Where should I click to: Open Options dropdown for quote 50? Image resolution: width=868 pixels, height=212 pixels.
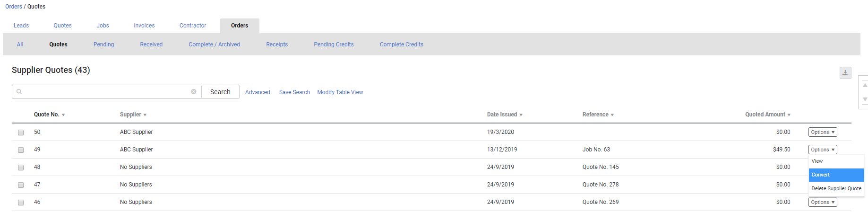(823, 132)
